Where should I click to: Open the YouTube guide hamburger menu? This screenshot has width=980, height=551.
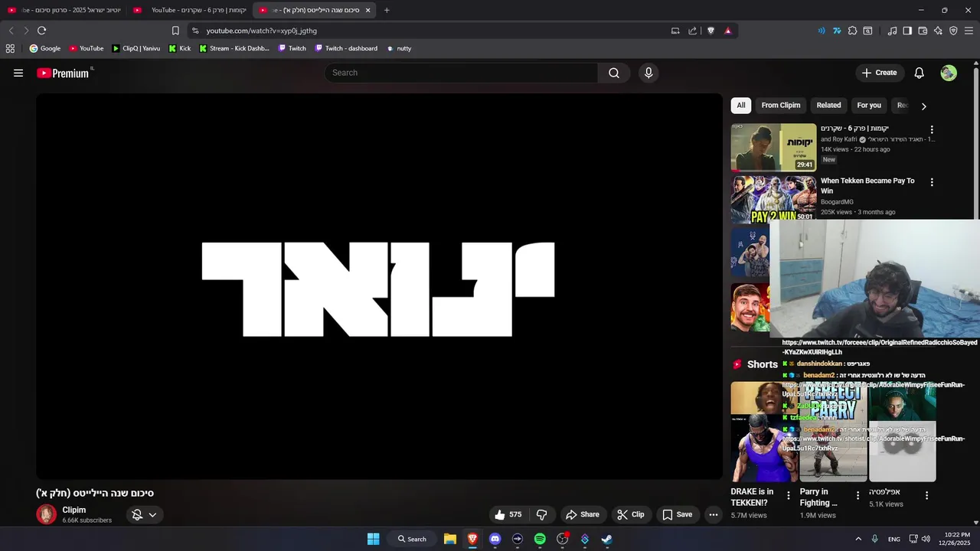click(18, 73)
